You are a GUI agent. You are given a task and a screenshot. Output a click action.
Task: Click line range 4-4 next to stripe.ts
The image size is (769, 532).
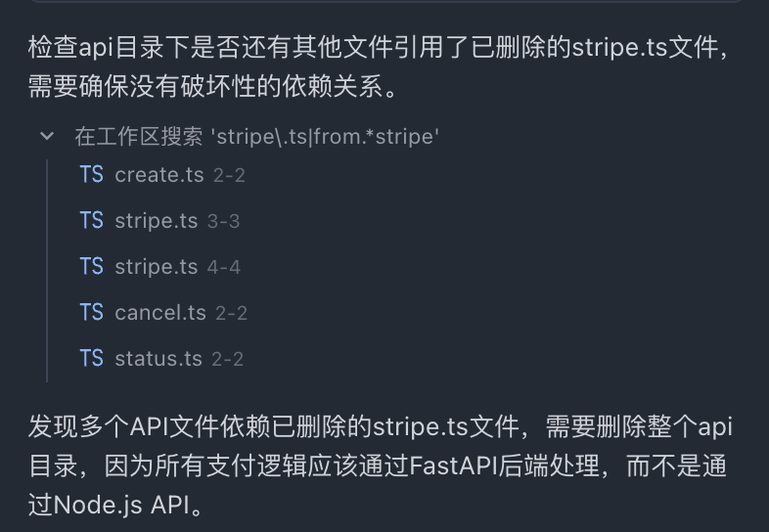224,268
